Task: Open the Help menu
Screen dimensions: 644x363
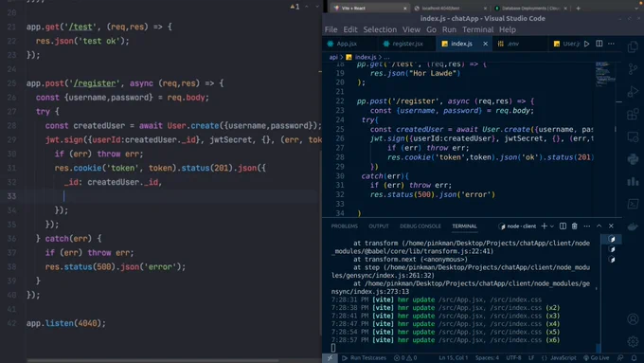Action: (x=508, y=29)
